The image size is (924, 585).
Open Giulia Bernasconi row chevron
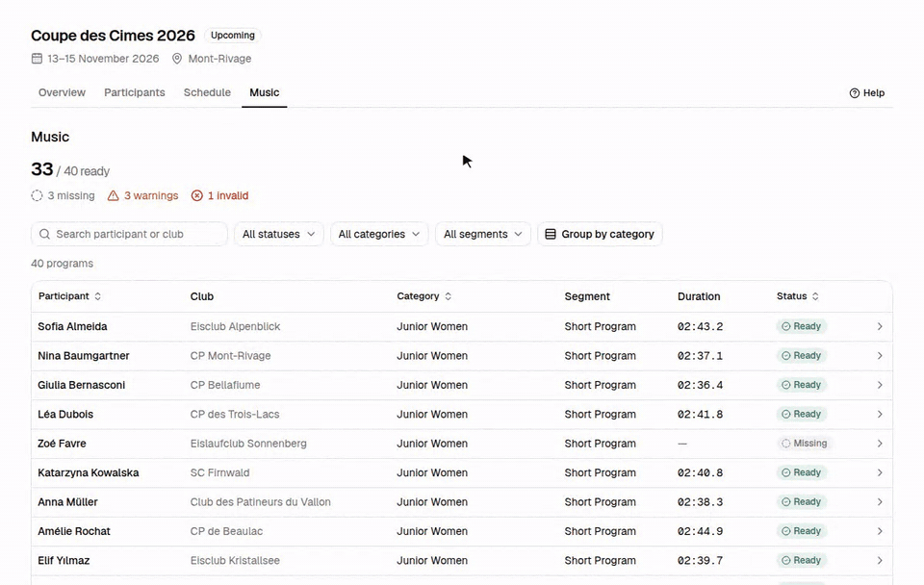tap(880, 385)
